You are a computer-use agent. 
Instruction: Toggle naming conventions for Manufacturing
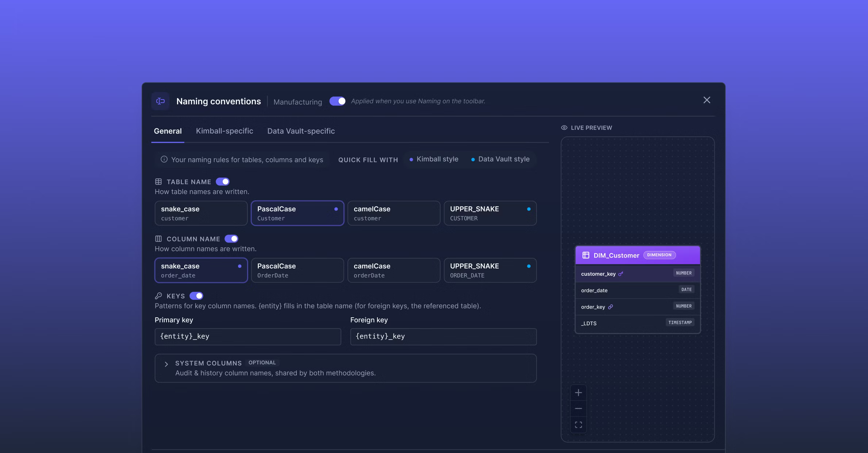click(x=337, y=101)
